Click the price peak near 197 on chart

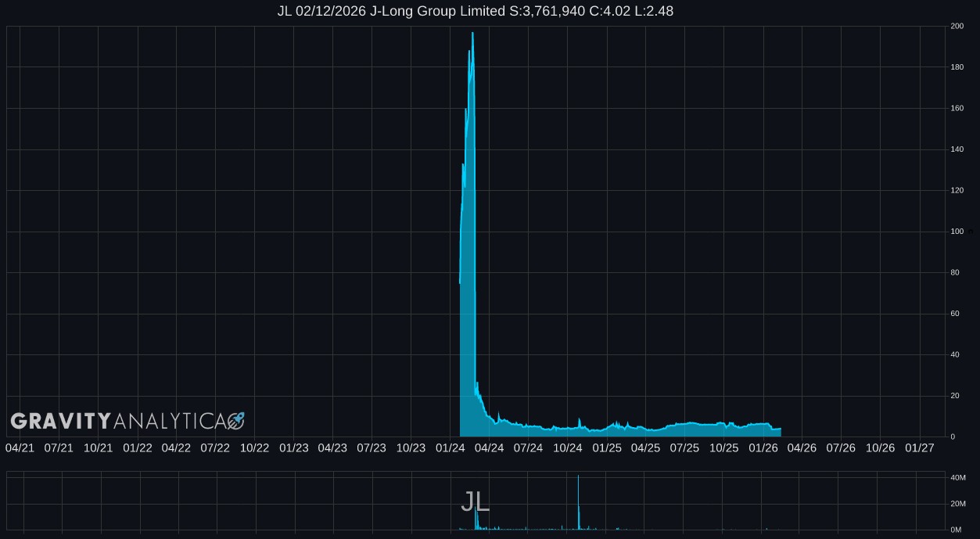click(472, 34)
